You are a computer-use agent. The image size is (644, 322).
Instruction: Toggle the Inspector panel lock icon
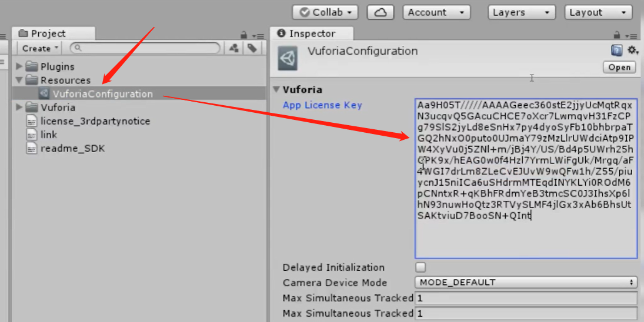[x=616, y=35]
